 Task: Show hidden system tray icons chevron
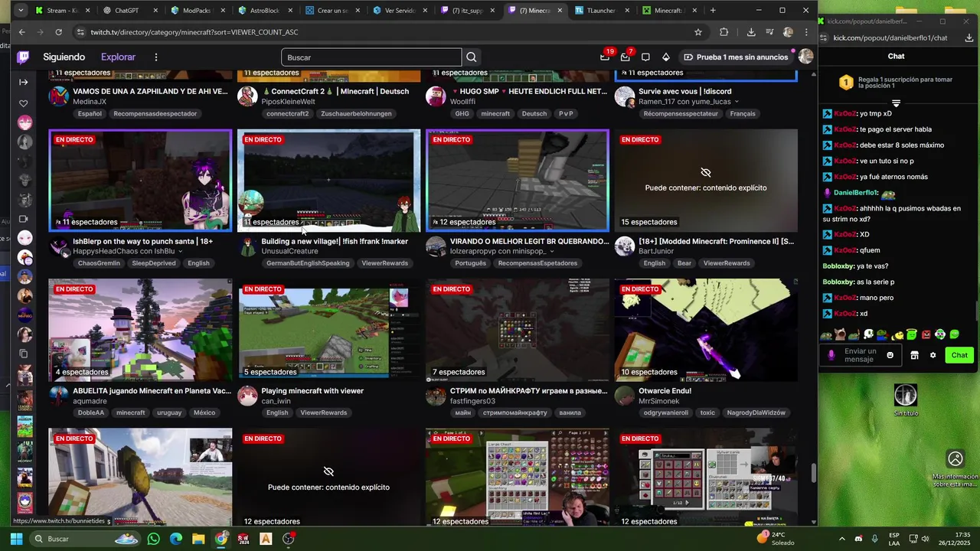pos(842,539)
